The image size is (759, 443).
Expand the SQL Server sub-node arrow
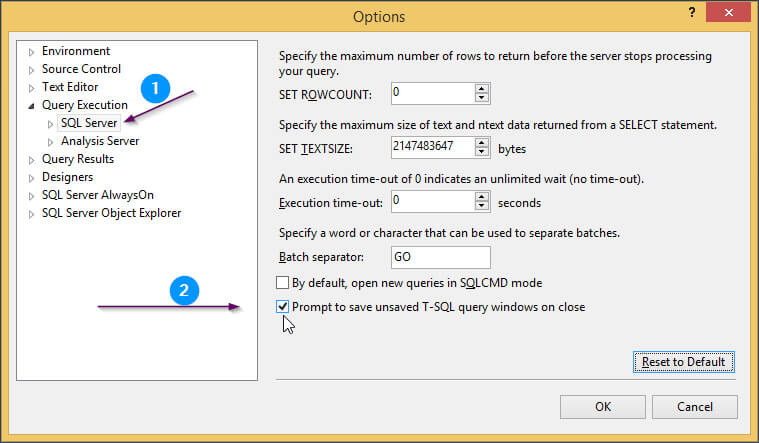pos(50,124)
